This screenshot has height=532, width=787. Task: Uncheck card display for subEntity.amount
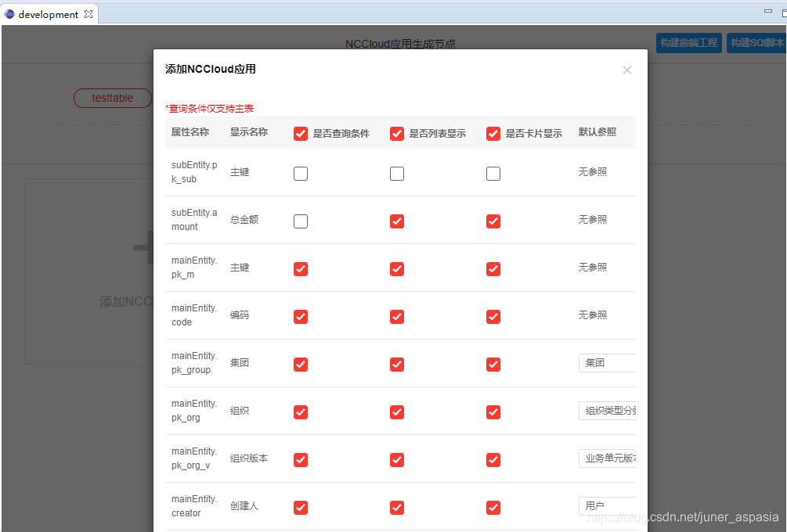click(493, 221)
